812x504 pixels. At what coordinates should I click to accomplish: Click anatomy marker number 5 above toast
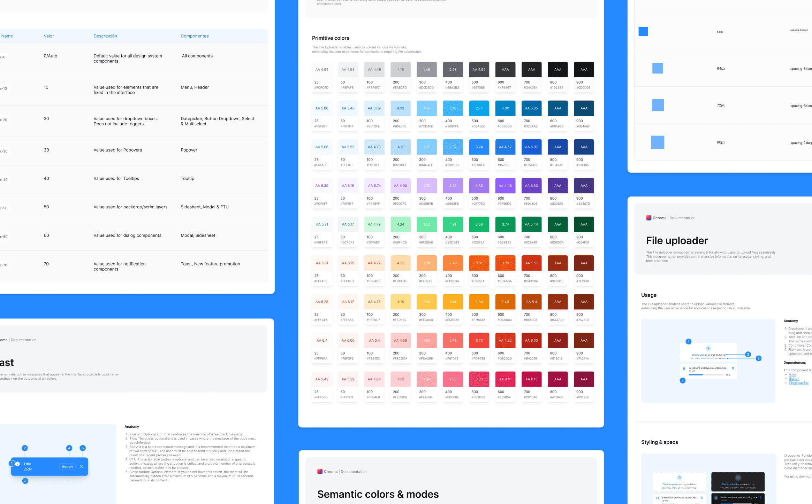coord(83,448)
